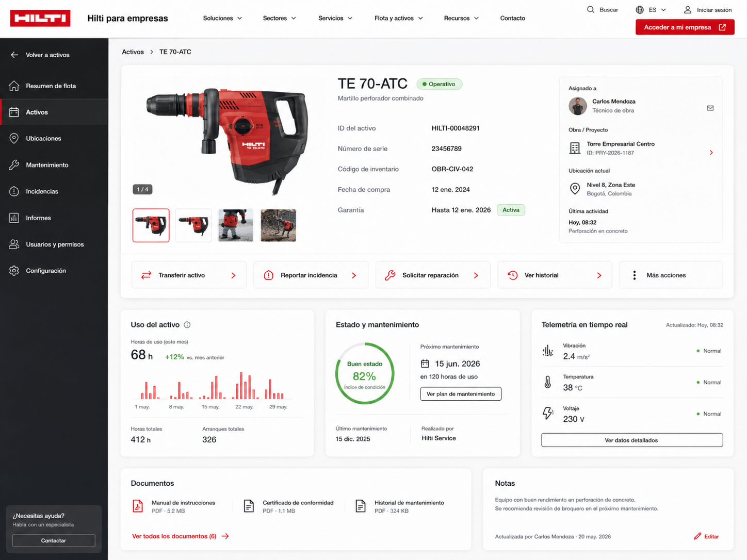Open the ES language selector
747x560 pixels.
(657, 10)
